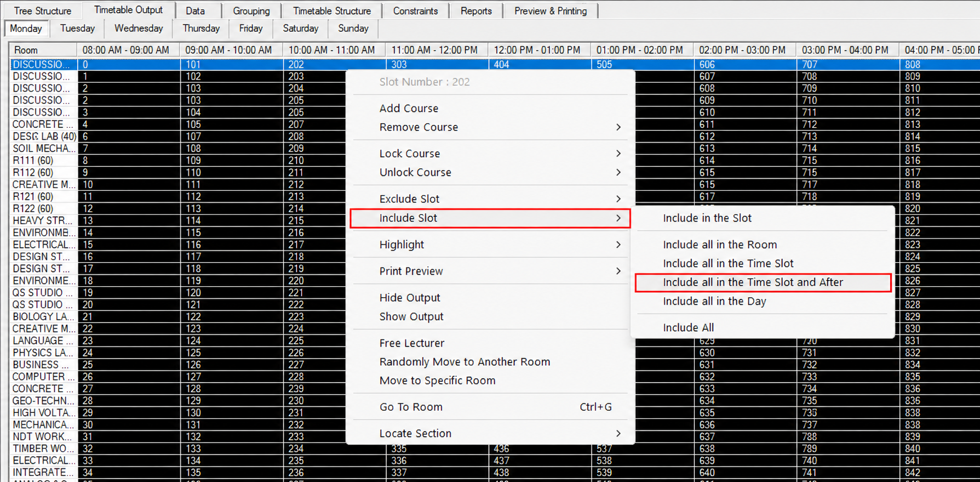The height and width of the screenshot is (482, 980).
Task: Expand the Print Preview submenu arrow
Action: [x=618, y=271]
